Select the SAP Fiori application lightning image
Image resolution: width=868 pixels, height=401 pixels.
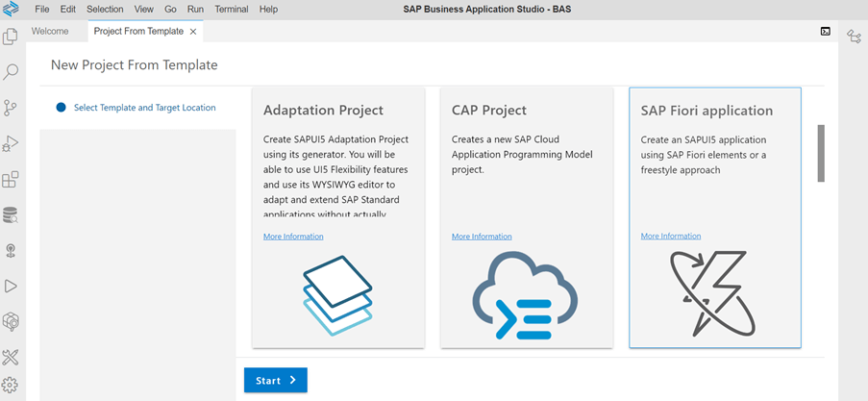pos(712,294)
